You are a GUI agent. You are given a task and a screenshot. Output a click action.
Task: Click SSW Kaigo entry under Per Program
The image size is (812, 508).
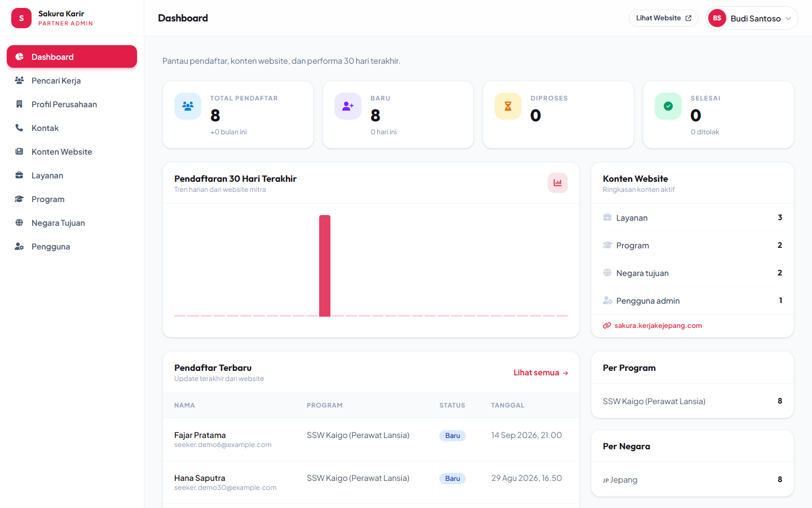(x=692, y=401)
